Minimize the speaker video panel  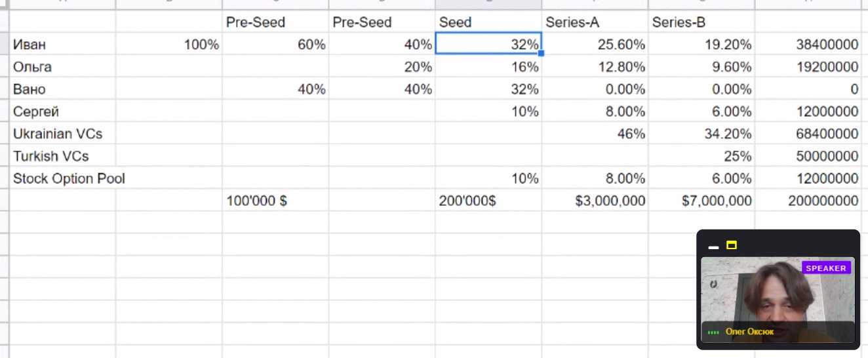(714, 247)
